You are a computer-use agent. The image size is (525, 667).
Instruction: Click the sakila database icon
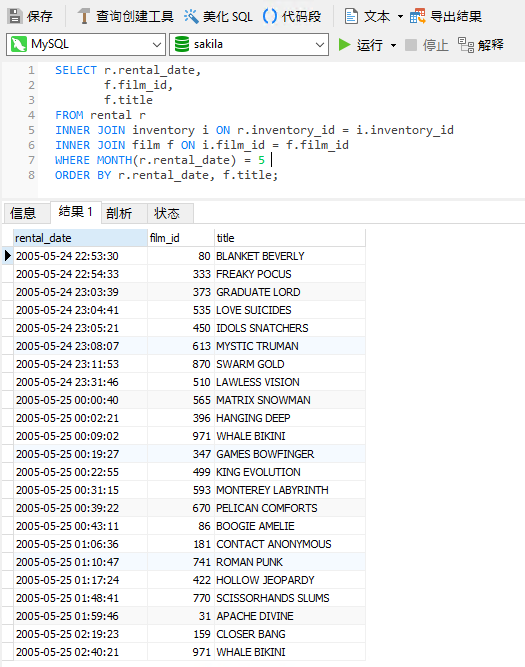coord(182,44)
